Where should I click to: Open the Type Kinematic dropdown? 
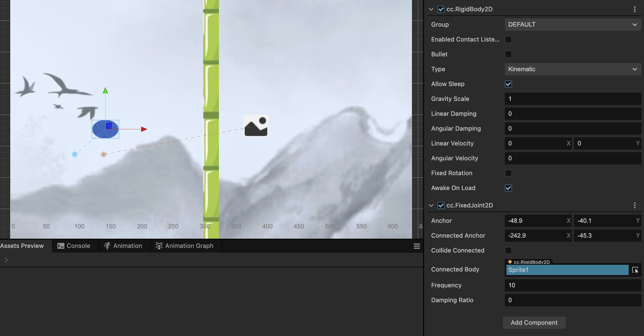[572, 69]
